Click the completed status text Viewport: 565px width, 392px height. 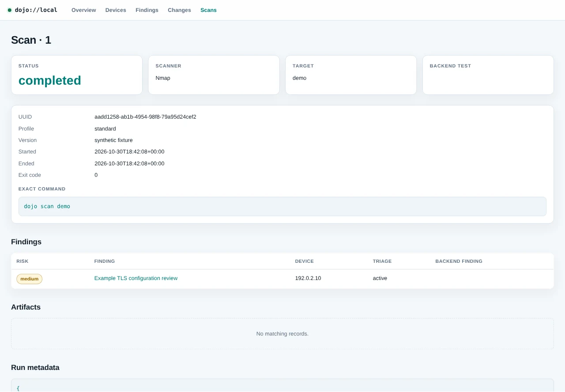pos(50,80)
